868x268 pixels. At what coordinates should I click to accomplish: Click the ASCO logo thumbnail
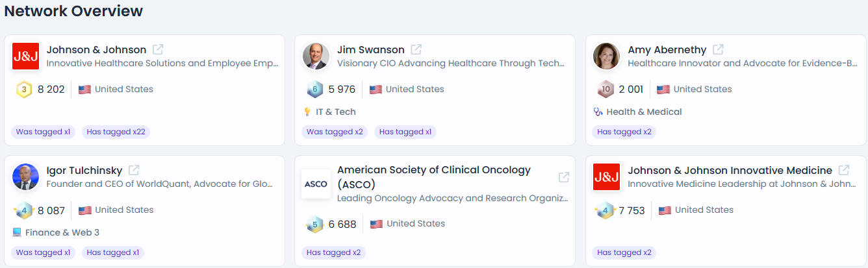316,184
